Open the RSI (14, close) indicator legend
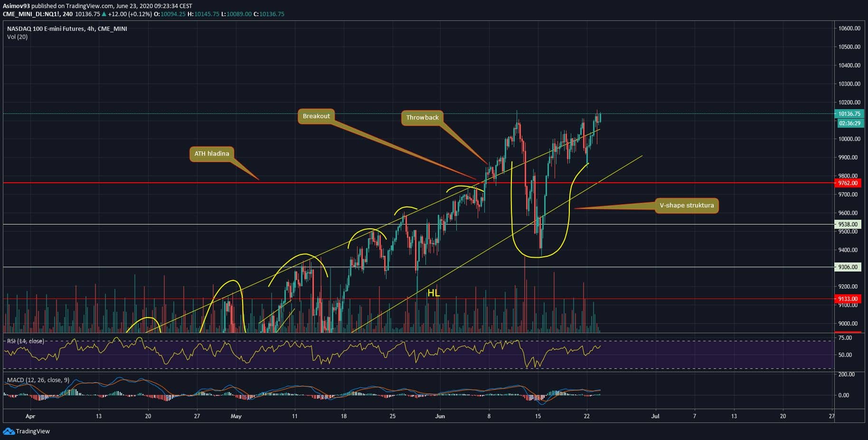The width and height of the screenshot is (868, 440). click(x=26, y=341)
